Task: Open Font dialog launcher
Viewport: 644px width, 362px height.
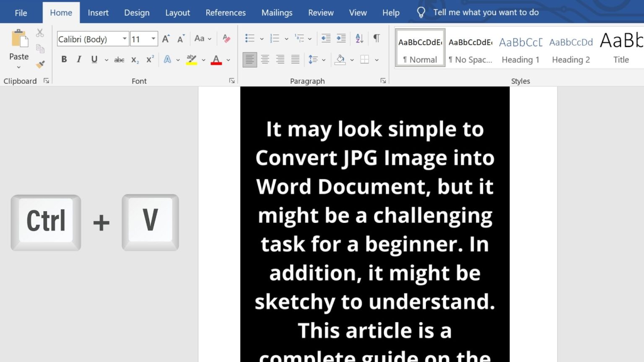Action: [x=232, y=81]
